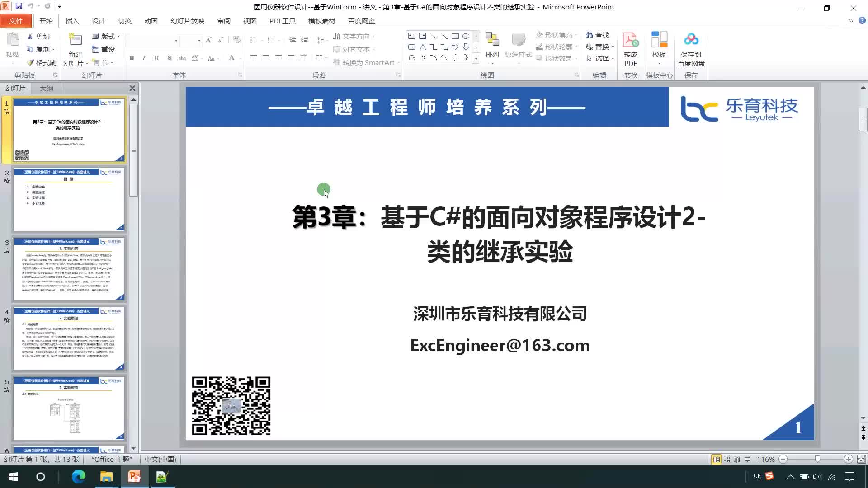
Task: Click the Find binoculars icon
Action: pyautogui.click(x=590, y=35)
